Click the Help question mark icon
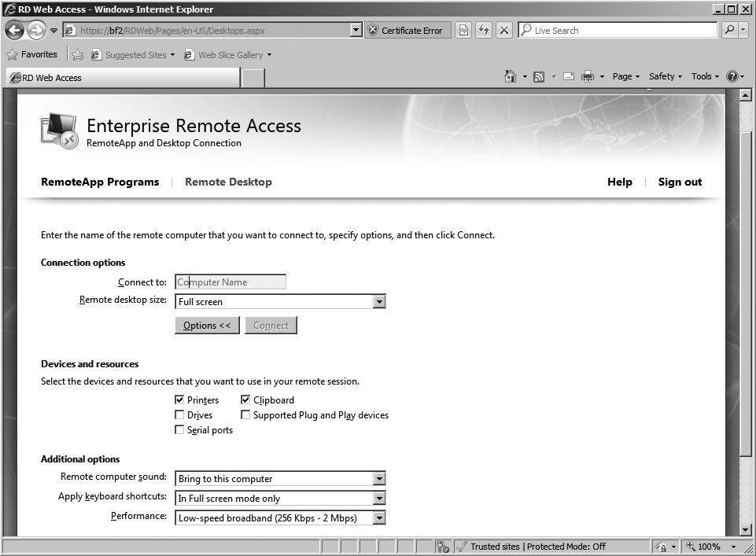The height and width of the screenshot is (556, 756). (x=732, y=76)
